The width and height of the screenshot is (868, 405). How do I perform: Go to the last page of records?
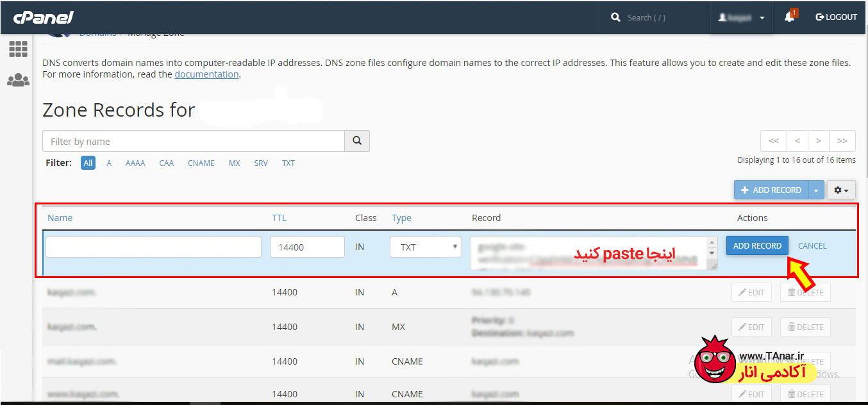click(842, 141)
